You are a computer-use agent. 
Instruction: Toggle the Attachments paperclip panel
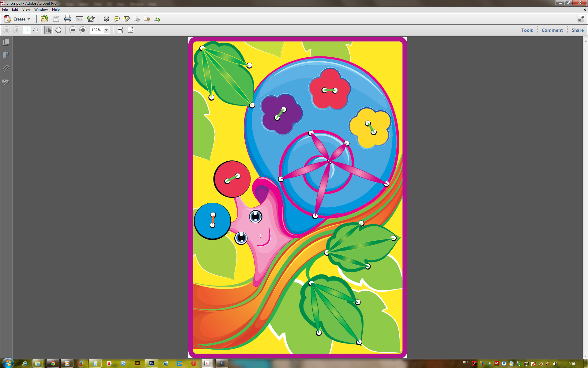(x=6, y=68)
